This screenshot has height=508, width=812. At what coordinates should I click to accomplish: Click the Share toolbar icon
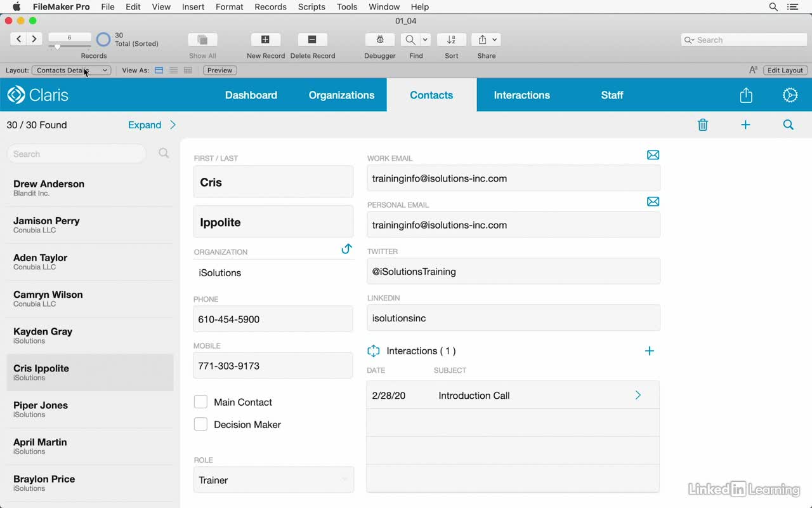(x=482, y=39)
